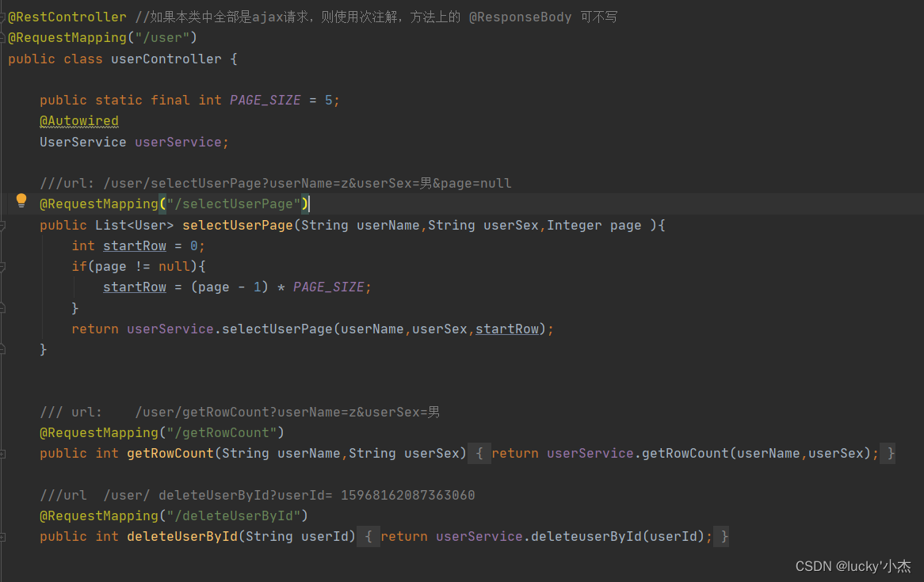Click the "/selectUserPage" mapping string
924x582 pixels.
pos(233,204)
